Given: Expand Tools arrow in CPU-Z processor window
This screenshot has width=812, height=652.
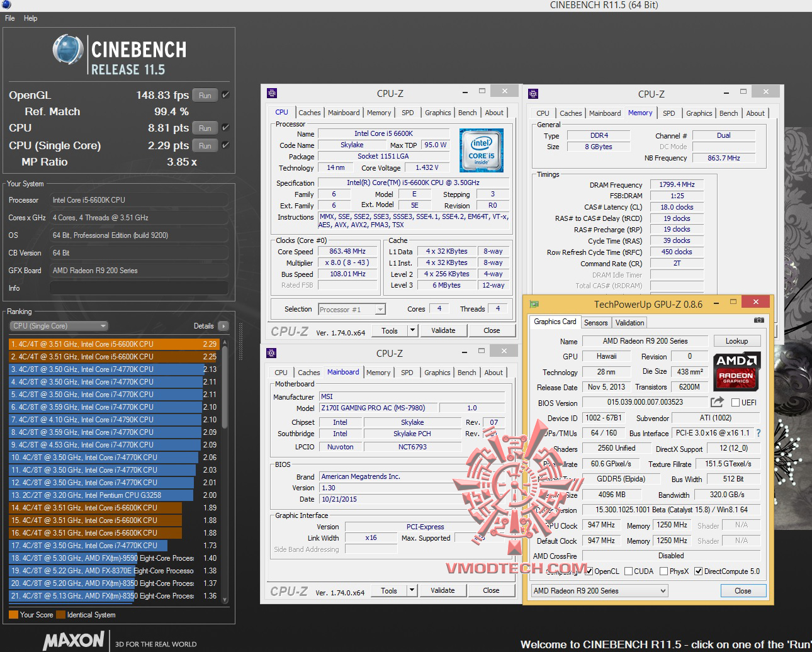Looking at the screenshot, I should tap(412, 330).
